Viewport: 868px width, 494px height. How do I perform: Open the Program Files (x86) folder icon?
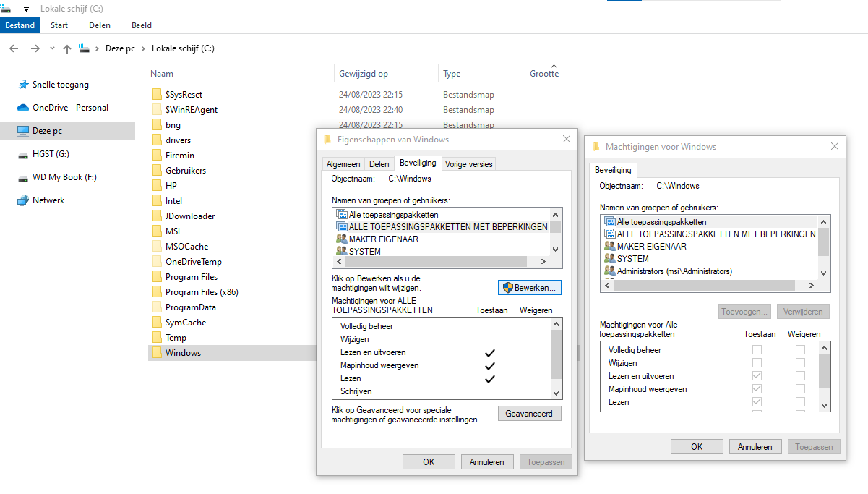157,292
